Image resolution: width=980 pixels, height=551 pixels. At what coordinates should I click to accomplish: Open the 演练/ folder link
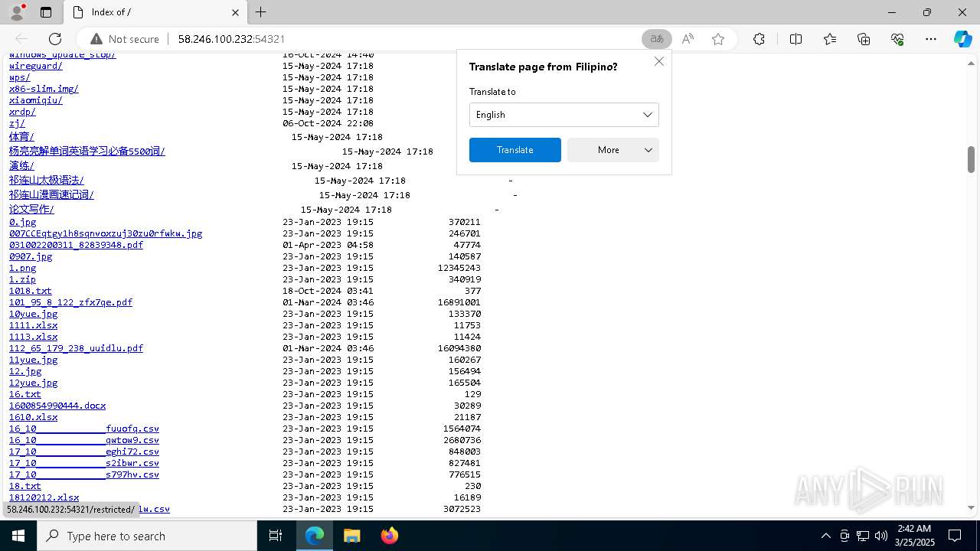[x=21, y=166]
